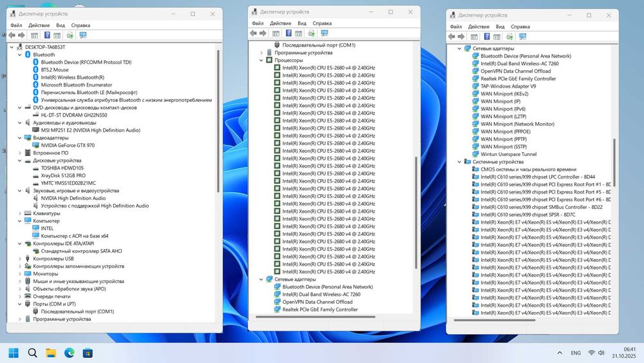Open Файл menu in left window
The height and width of the screenshot is (363, 644).
17,25
